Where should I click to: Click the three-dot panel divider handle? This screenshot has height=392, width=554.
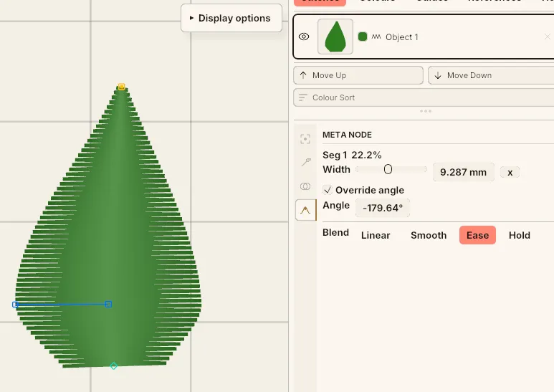pyautogui.click(x=426, y=111)
